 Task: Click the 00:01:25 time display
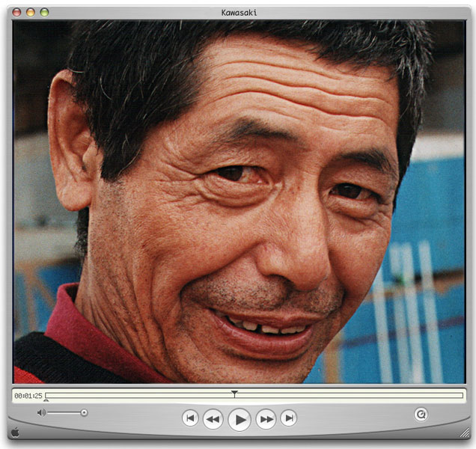[x=28, y=396]
